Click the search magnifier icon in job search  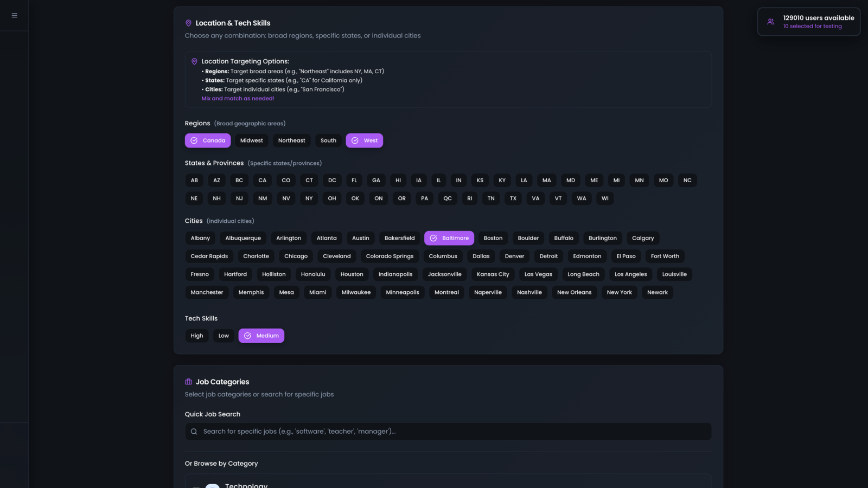(194, 432)
